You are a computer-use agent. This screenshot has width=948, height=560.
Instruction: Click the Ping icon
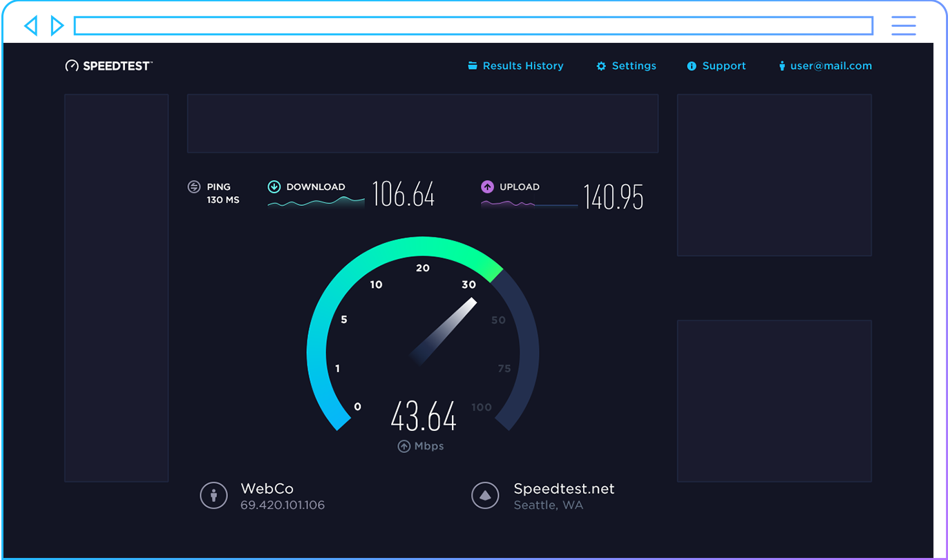[x=194, y=187]
